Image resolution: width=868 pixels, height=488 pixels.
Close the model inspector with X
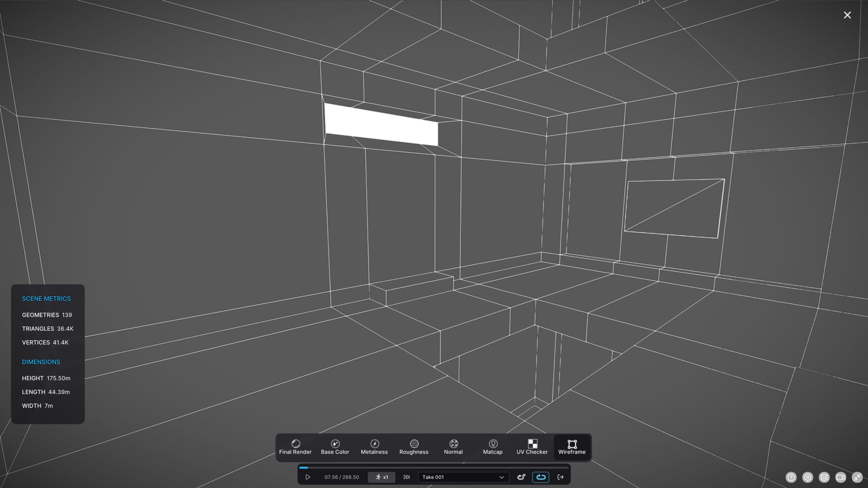[x=847, y=15]
